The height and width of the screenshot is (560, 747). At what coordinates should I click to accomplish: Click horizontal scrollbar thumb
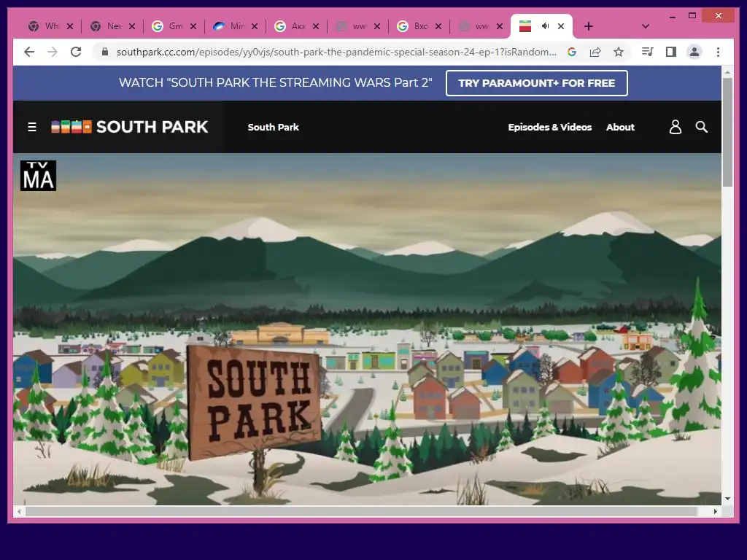coord(361,511)
